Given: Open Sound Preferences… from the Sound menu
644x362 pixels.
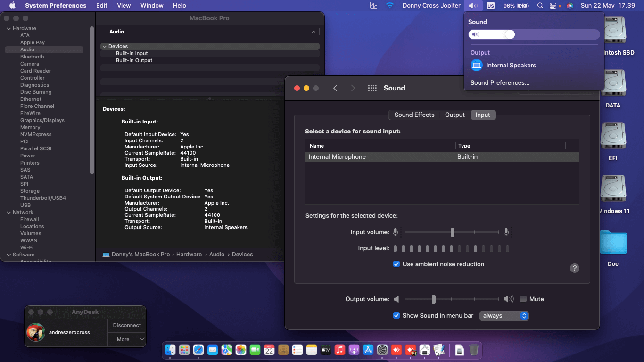Looking at the screenshot, I should (500, 82).
